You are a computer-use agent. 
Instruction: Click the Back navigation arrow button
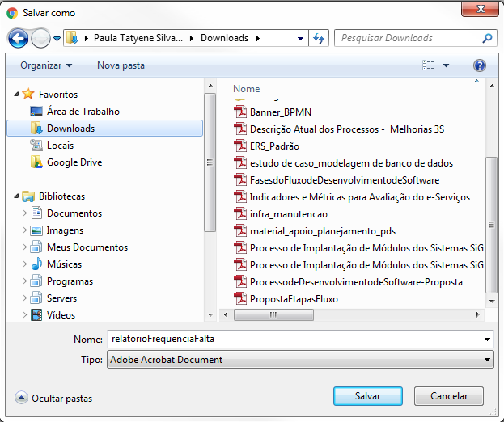pos(18,38)
